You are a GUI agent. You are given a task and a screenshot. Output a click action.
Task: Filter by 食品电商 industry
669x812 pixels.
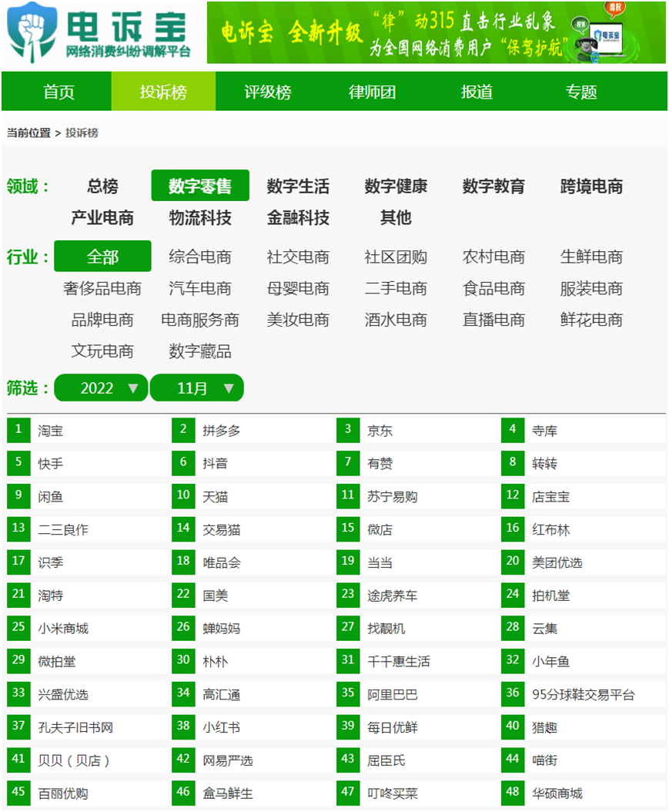click(493, 288)
